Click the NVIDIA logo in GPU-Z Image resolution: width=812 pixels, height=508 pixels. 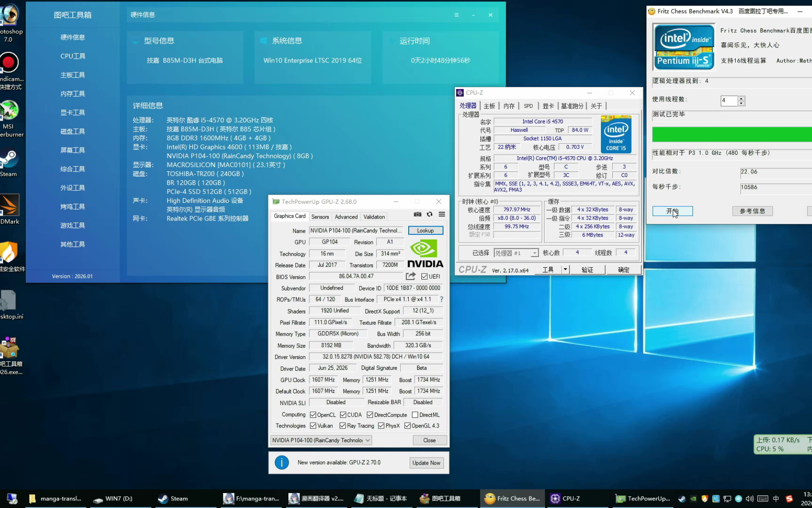click(x=425, y=254)
